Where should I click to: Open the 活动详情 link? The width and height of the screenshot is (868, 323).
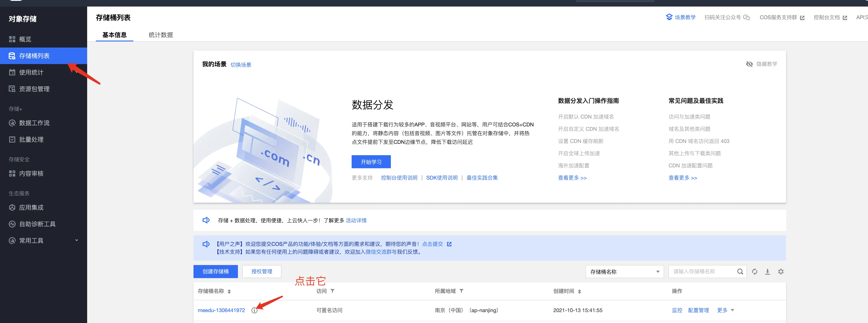point(356,221)
